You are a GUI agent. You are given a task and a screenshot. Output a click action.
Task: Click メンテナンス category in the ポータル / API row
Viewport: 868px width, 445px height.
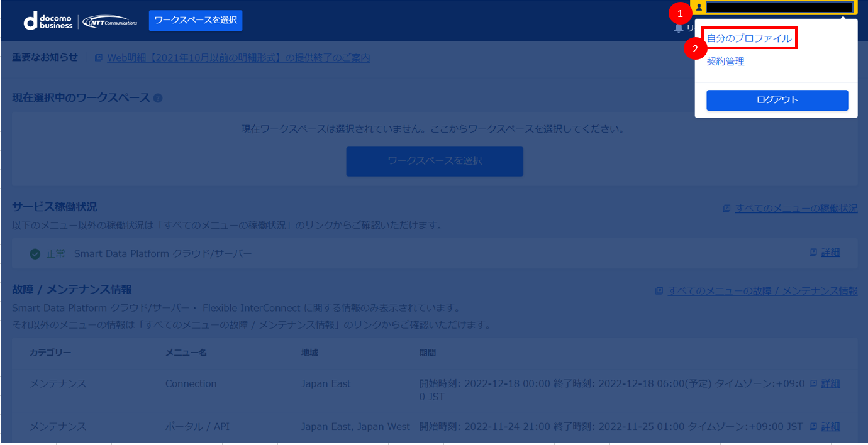[58, 426]
